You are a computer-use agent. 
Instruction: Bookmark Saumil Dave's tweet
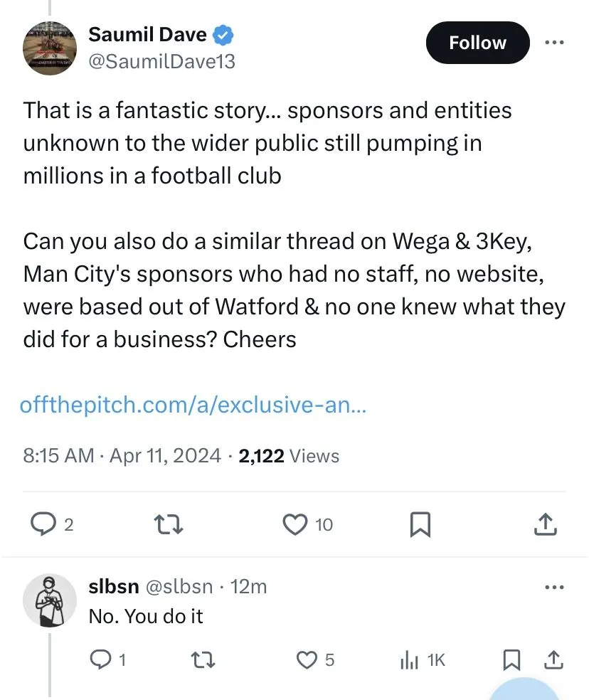point(420,525)
